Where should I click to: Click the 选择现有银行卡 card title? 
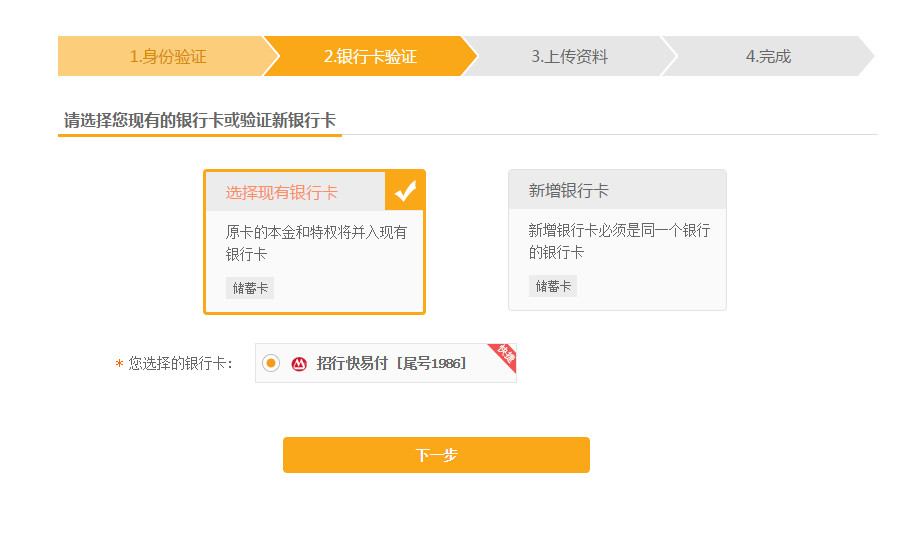(281, 192)
